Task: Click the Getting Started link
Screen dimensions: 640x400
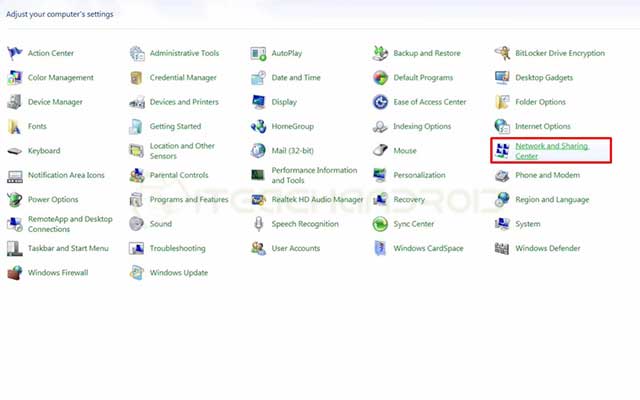Action: pyautogui.click(x=176, y=127)
